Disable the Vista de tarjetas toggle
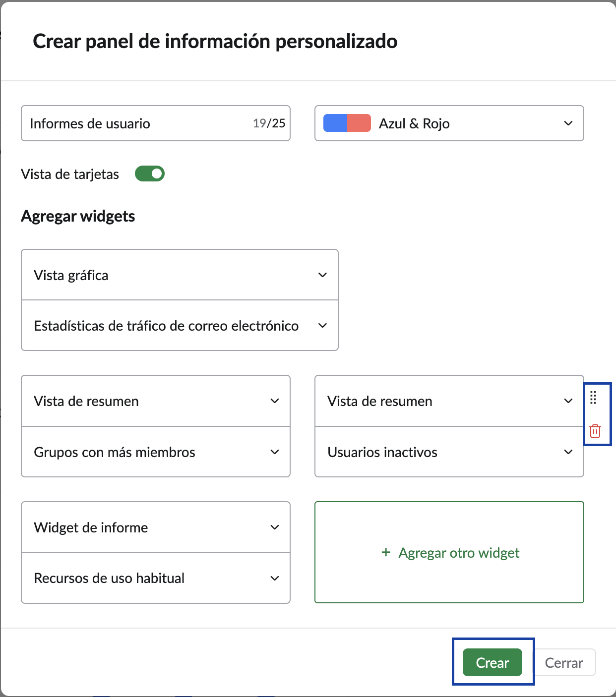616x697 pixels. click(x=150, y=174)
